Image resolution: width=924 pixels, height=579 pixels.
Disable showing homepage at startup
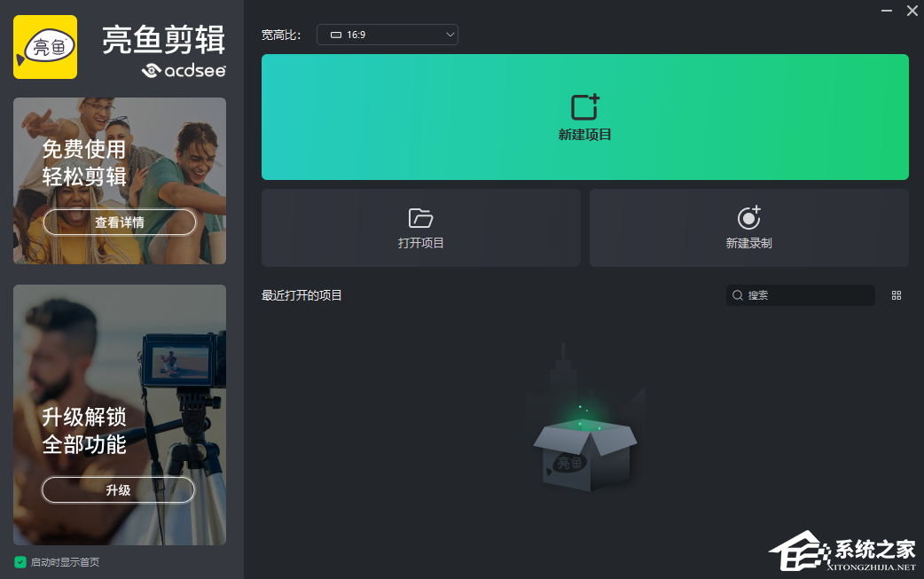[x=21, y=562]
